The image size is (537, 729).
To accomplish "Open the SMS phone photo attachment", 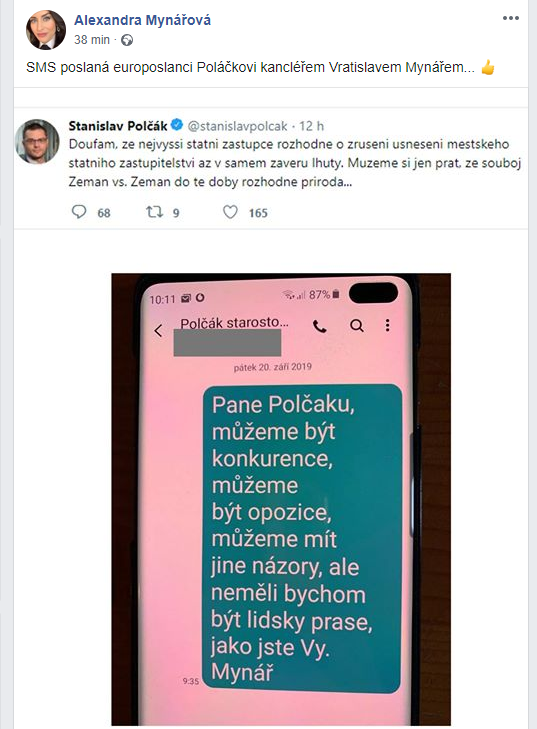I will click(281, 499).
